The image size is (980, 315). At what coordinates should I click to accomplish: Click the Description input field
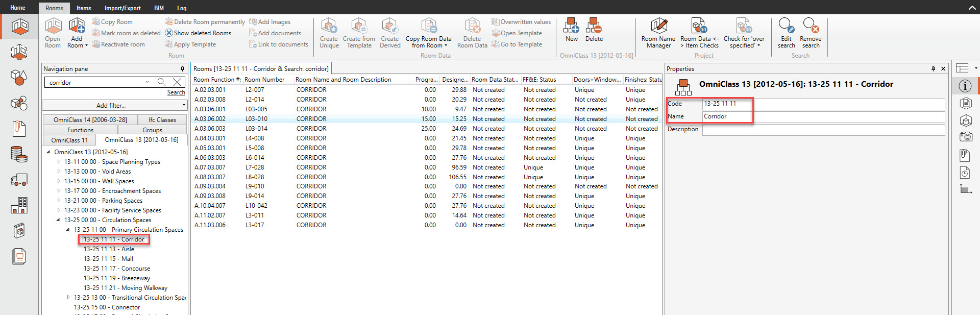coord(823,130)
